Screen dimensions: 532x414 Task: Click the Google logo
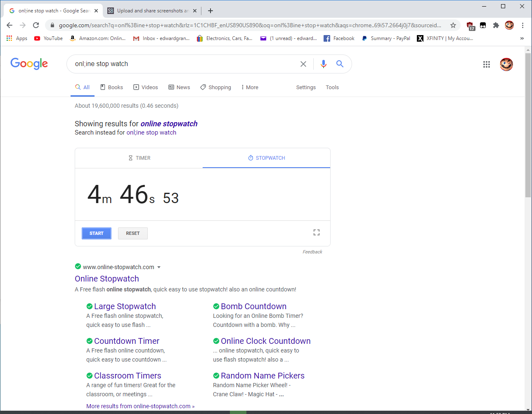(x=29, y=64)
